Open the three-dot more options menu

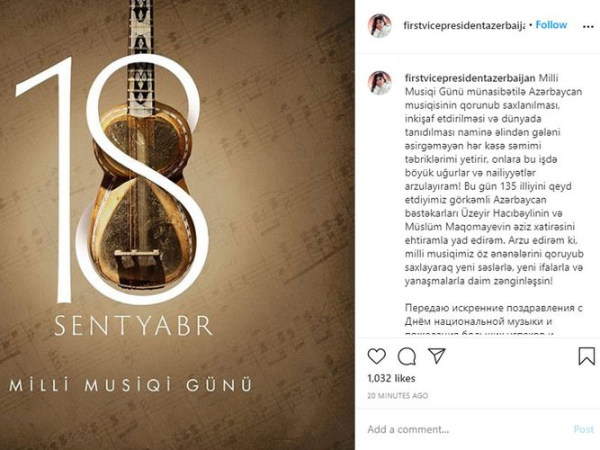coord(588,26)
